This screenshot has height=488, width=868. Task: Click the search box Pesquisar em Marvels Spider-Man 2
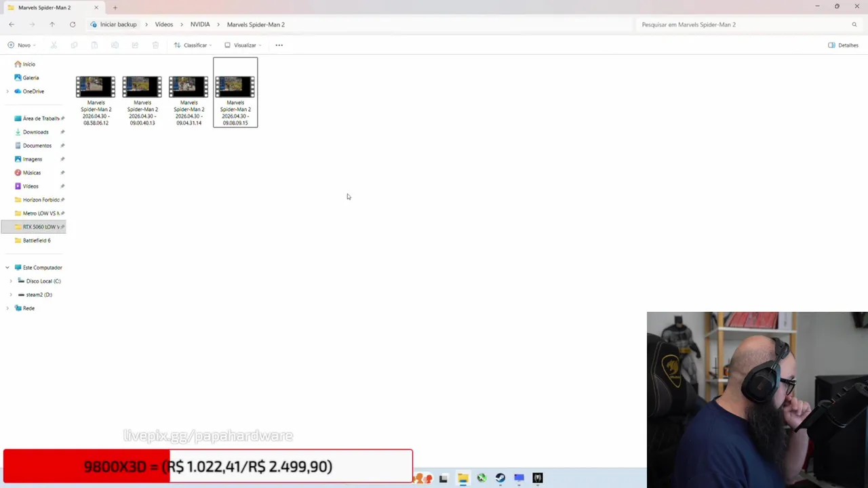(x=743, y=24)
